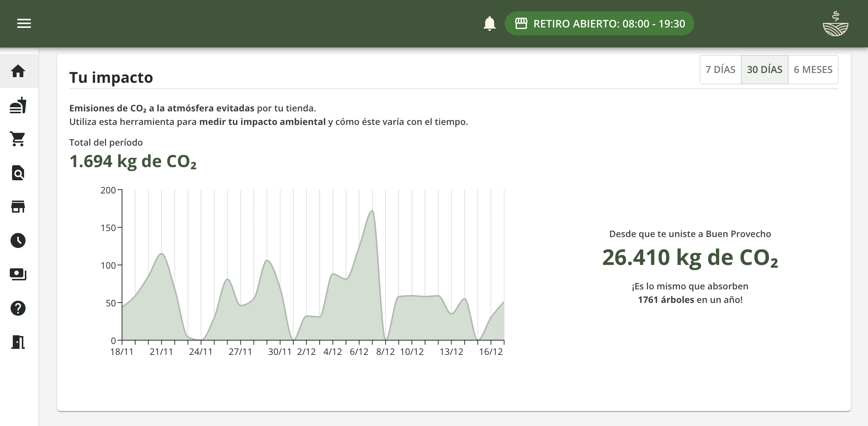Image resolution: width=868 pixels, height=426 pixels.
Task: Open the food menu sidebar icon
Action: (18, 105)
